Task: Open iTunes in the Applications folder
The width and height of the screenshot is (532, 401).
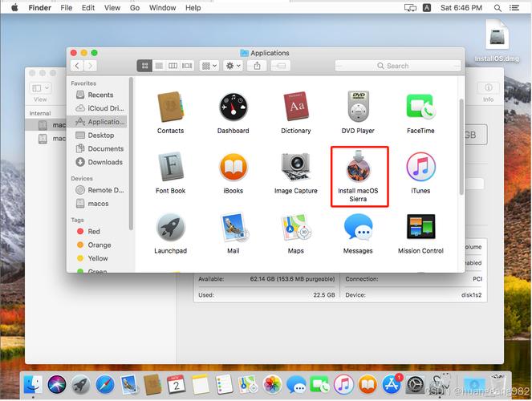Action: pyautogui.click(x=420, y=167)
